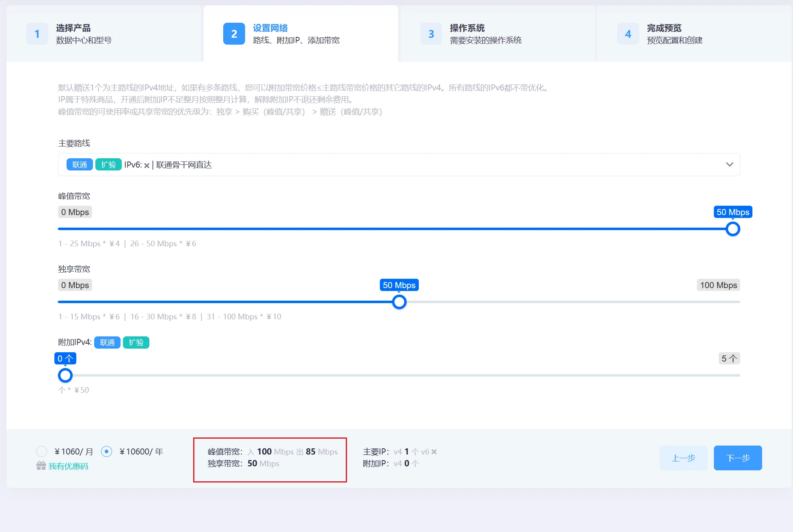Click step 3 number badge
Image resolution: width=793 pixels, height=532 pixels.
point(431,34)
